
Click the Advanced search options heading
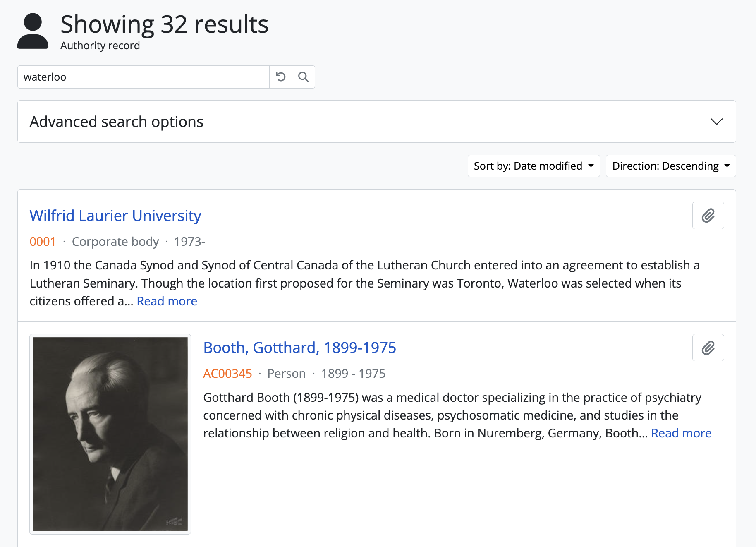point(117,122)
